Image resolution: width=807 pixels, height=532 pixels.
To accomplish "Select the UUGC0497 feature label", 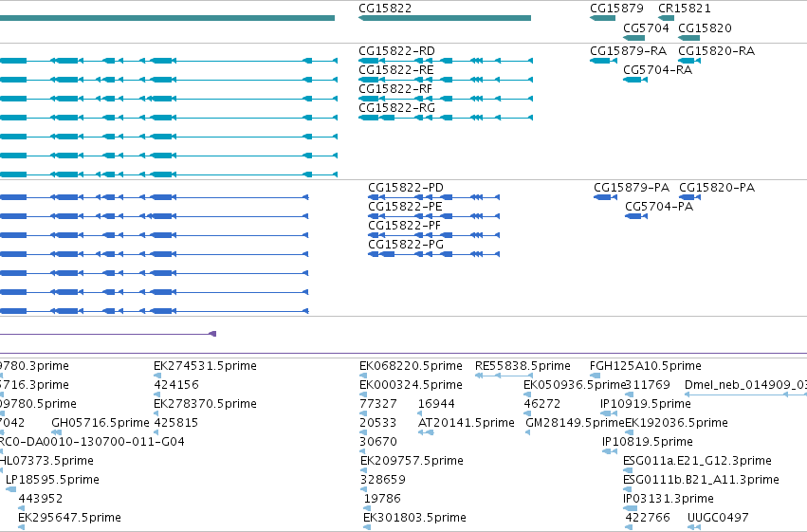I will pos(718,518).
